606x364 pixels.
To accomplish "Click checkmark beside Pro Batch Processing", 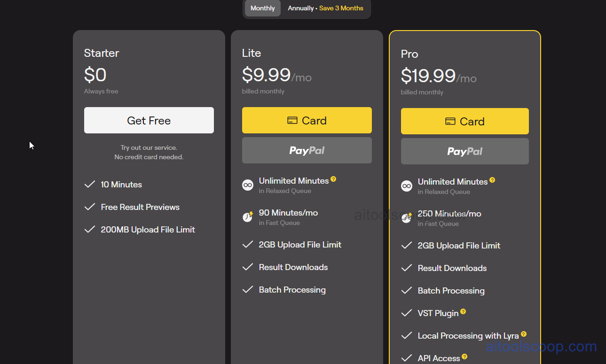I will coord(407,291).
